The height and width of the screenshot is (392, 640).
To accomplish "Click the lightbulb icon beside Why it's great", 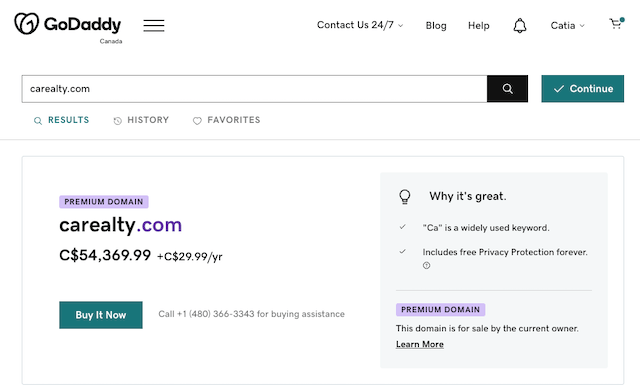I will (404, 196).
